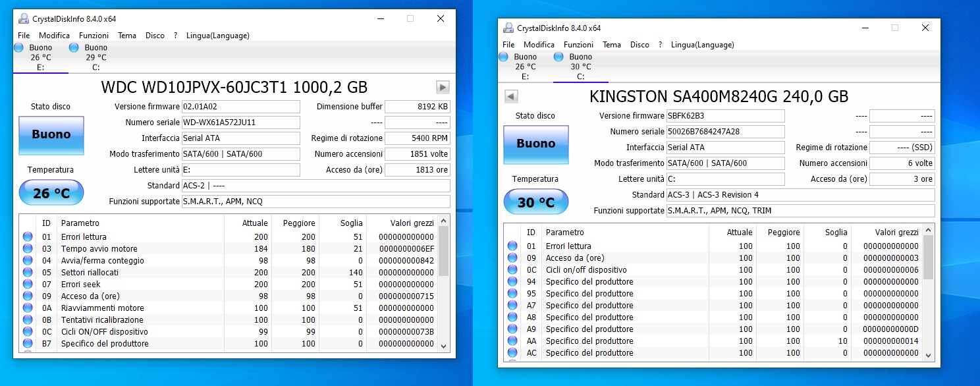Image resolution: width=980 pixels, height=386 pixels.
Task: Select E: drive status orb in left window
Action: click(x=18, y=47)
